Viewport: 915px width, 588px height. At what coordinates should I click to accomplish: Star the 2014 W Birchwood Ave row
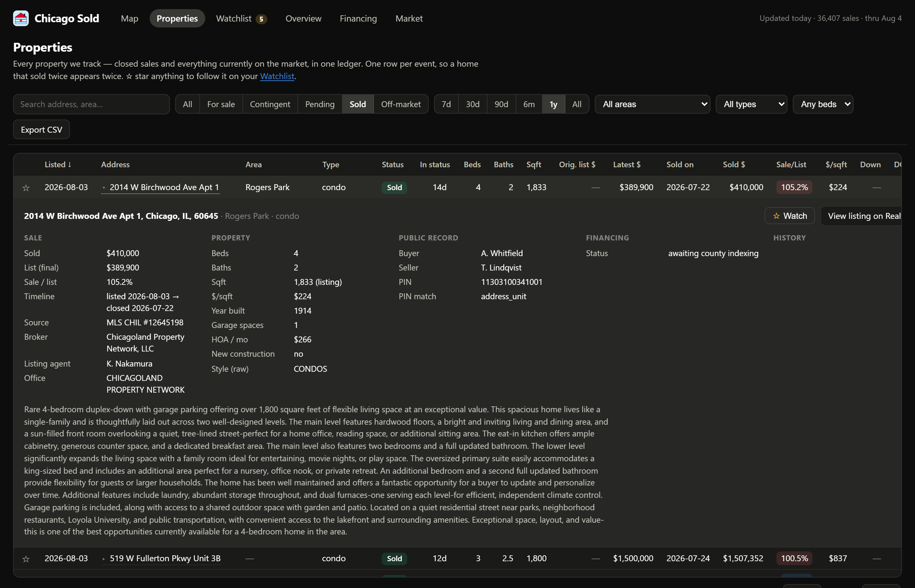(x=26, y=188)
